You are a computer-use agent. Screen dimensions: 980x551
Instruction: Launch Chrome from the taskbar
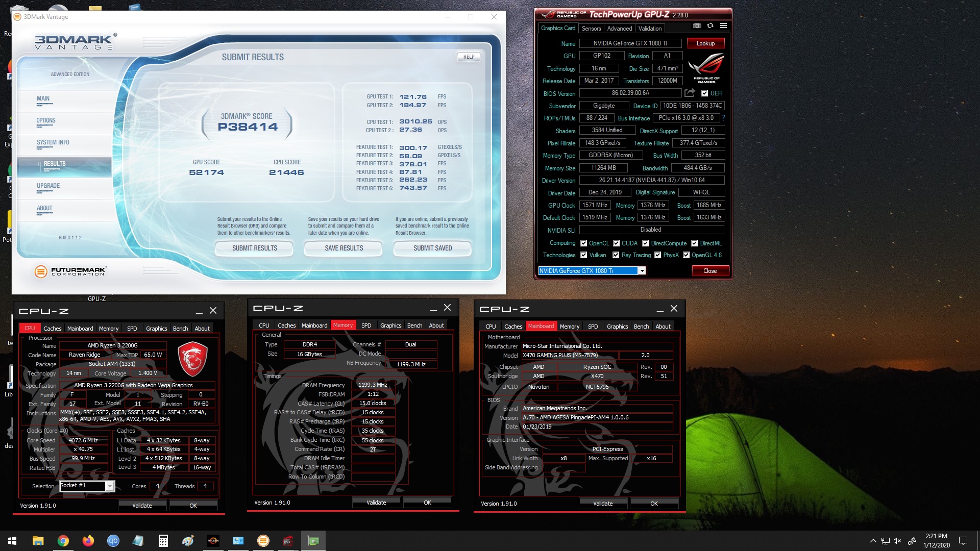[63, 541]
